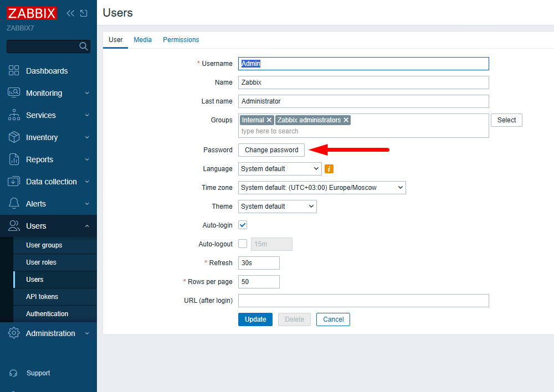Switch to the Permissions tab

click(x=181, y=40)
